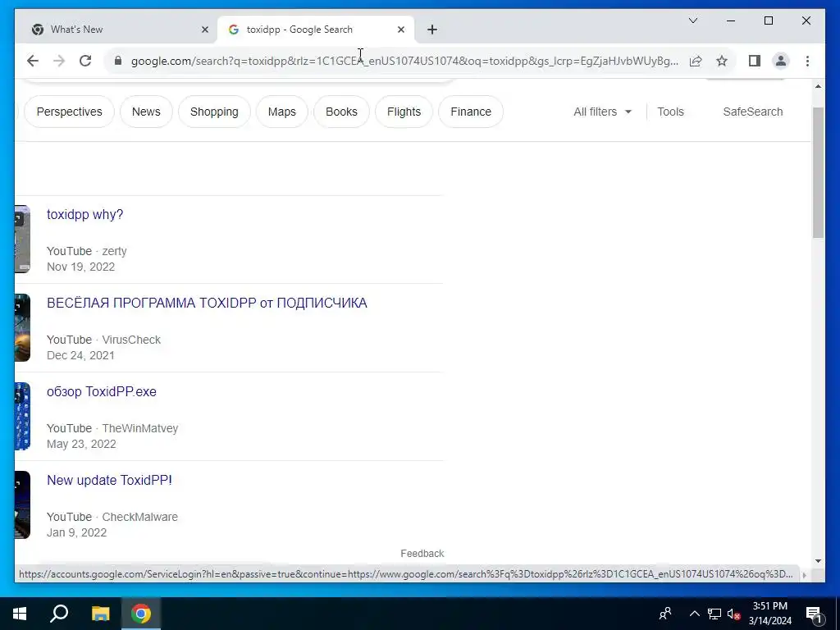This screenshot has height=630, width=840.
Task: Open network status tray icon
Action: 714,614
